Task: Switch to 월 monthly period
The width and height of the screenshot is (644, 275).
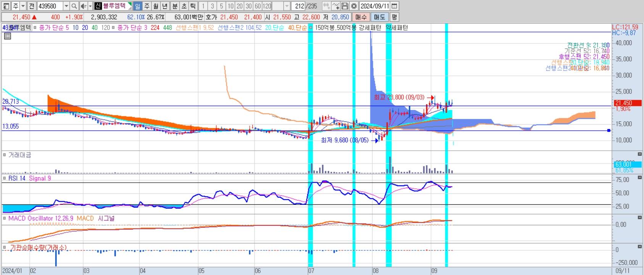Action: (x=156, y=6)
